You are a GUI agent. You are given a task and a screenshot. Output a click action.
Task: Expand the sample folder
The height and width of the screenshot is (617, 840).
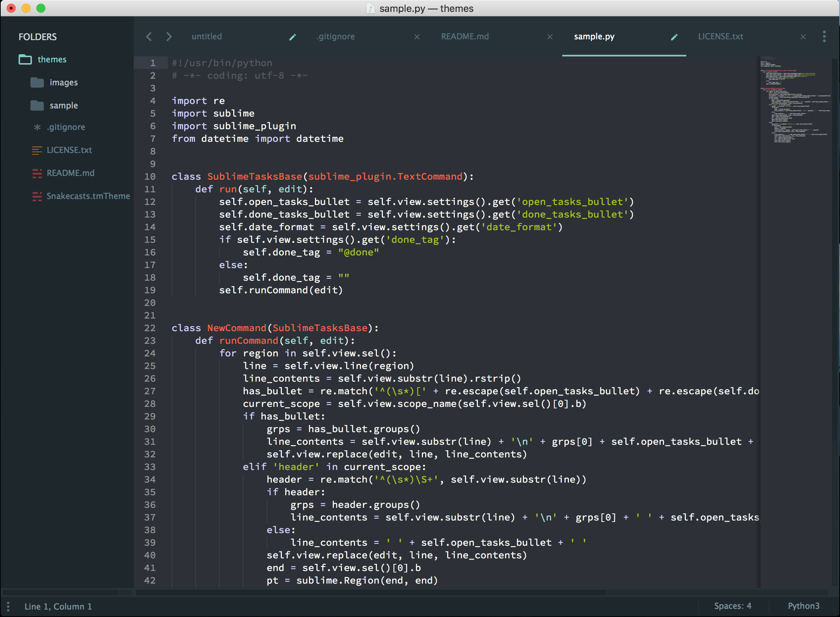pyautogui.click(x=64, y=106)
